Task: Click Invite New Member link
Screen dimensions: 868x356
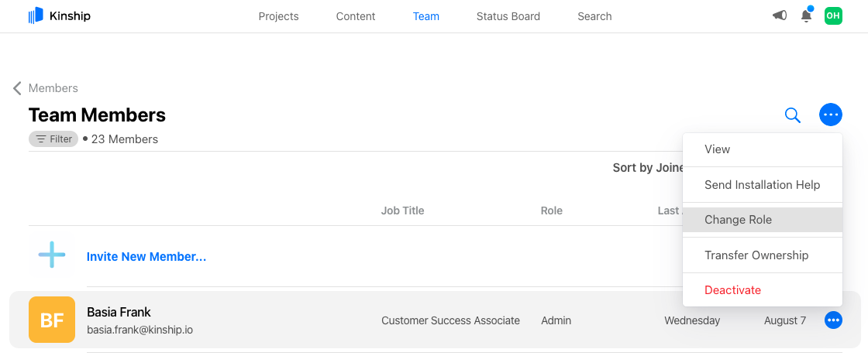Action: [146, 256]
